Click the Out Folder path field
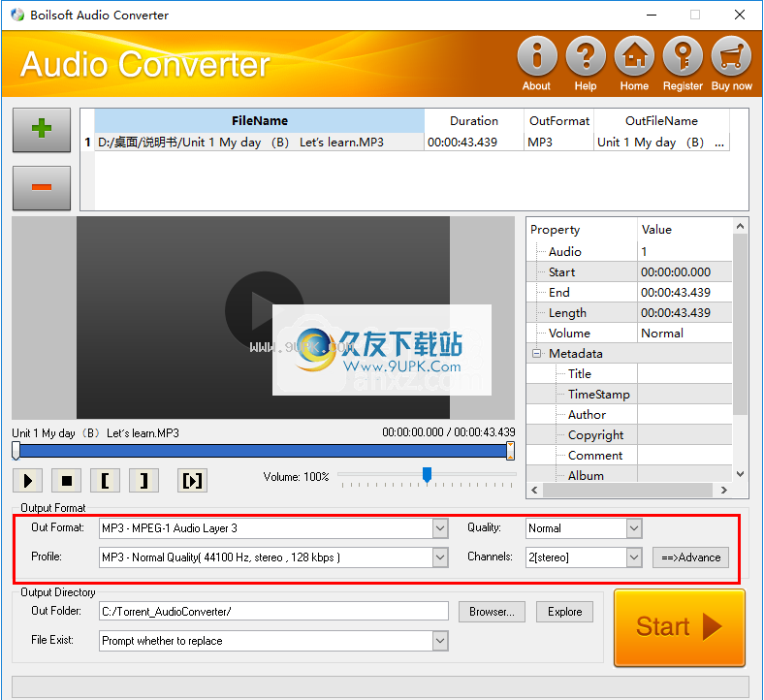 273,612
